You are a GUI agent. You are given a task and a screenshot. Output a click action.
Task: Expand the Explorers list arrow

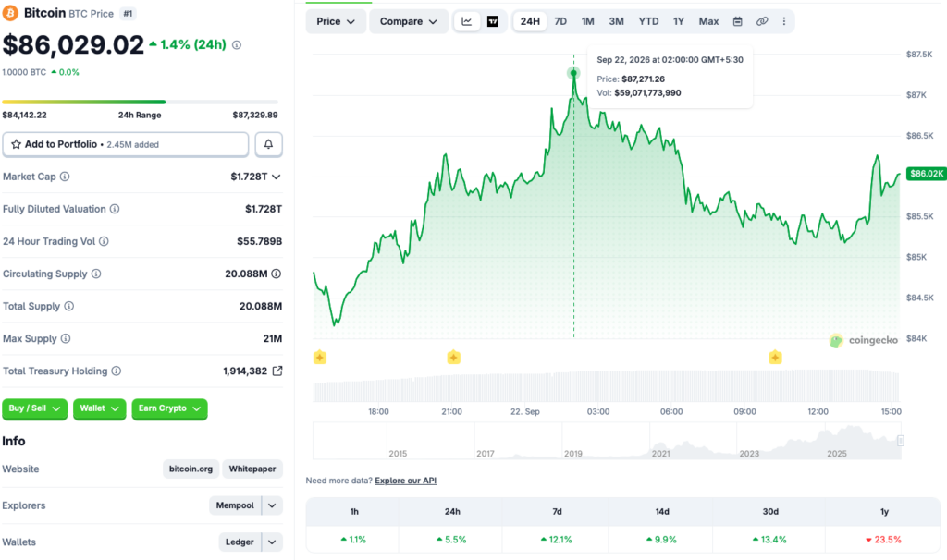pyautogui.click(x=273, y=505)
